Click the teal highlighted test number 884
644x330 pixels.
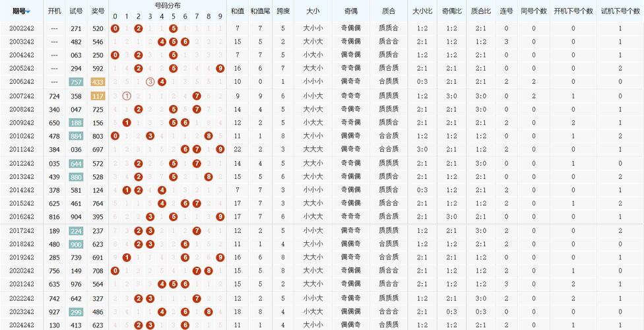pos(76,136)
